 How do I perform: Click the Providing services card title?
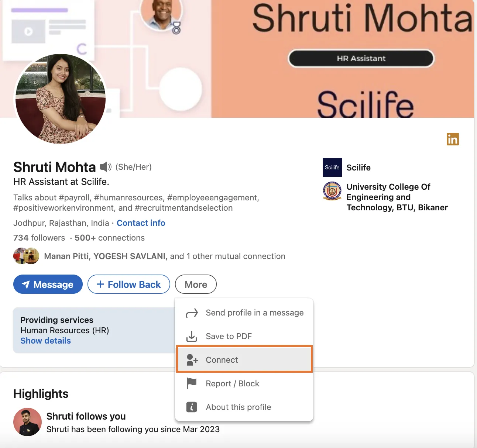click(57, 320)
